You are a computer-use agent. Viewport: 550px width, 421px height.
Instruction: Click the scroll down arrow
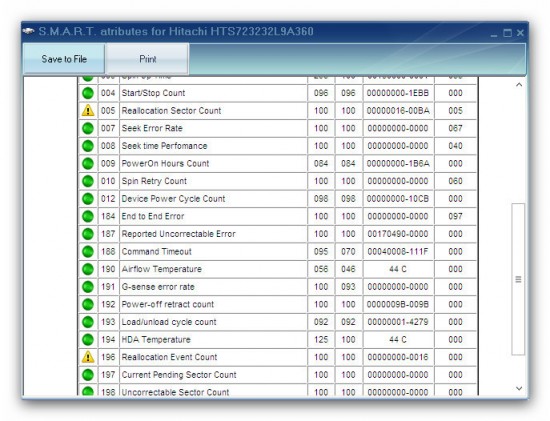(x=519, y=388)
